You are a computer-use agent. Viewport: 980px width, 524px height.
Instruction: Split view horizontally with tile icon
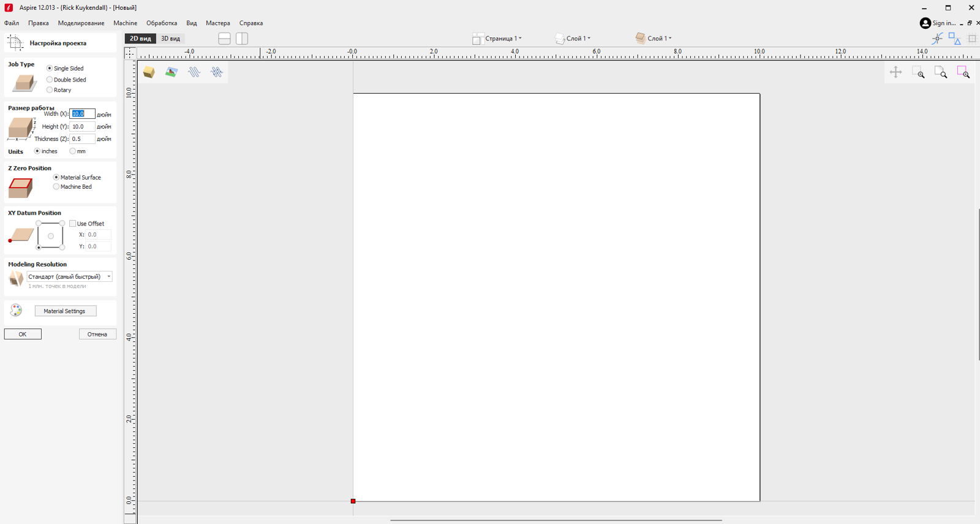(224, 39)
